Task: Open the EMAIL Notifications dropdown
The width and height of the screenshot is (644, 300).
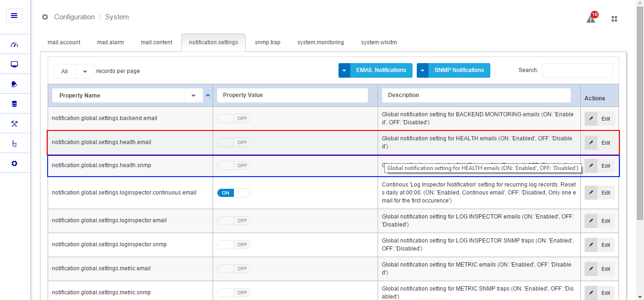Action: (x=375, y=70)
